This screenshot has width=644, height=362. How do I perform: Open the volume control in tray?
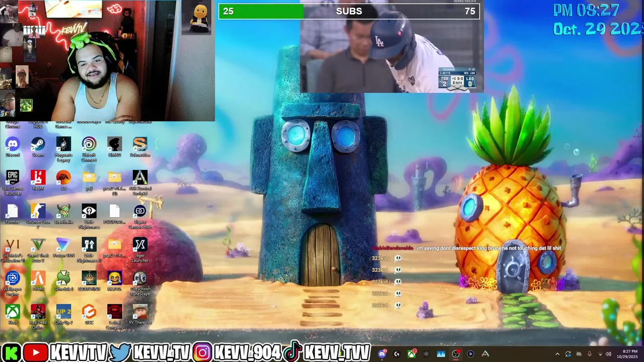(x=609, y=354)
